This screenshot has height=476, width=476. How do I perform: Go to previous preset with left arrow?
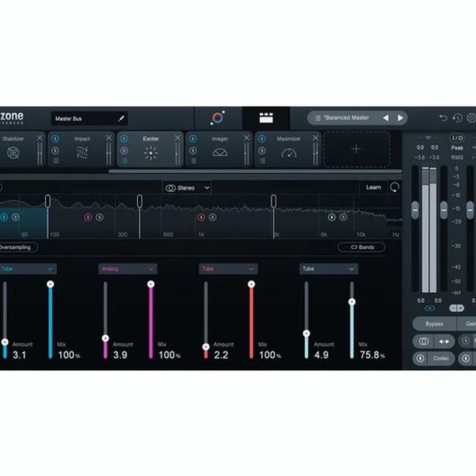[386, 118]
